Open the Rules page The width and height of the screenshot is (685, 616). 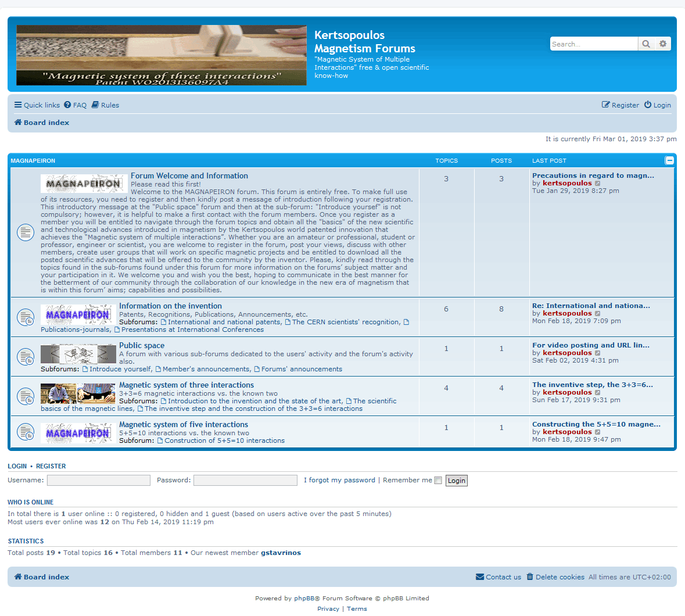pos(105,105)
